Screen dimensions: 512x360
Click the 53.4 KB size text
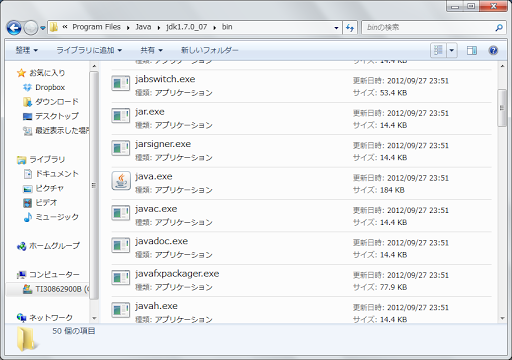(x=393, y=93)
